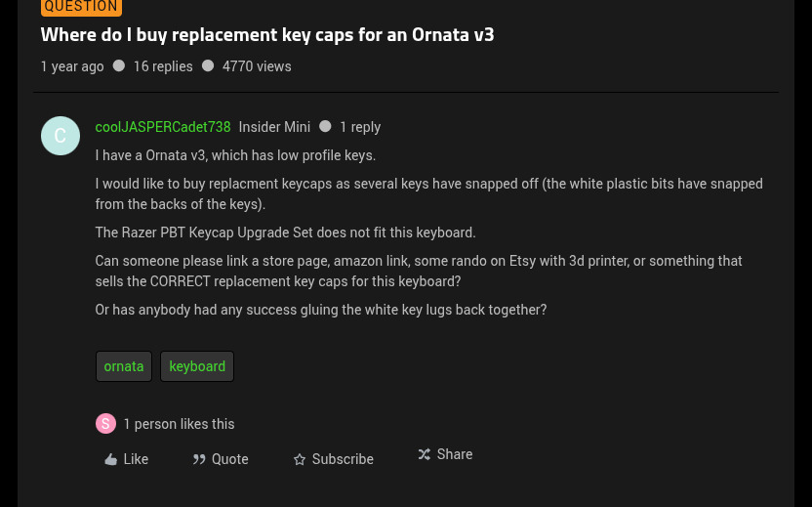
Task: Show who likes this post
Action: (179, 424)
